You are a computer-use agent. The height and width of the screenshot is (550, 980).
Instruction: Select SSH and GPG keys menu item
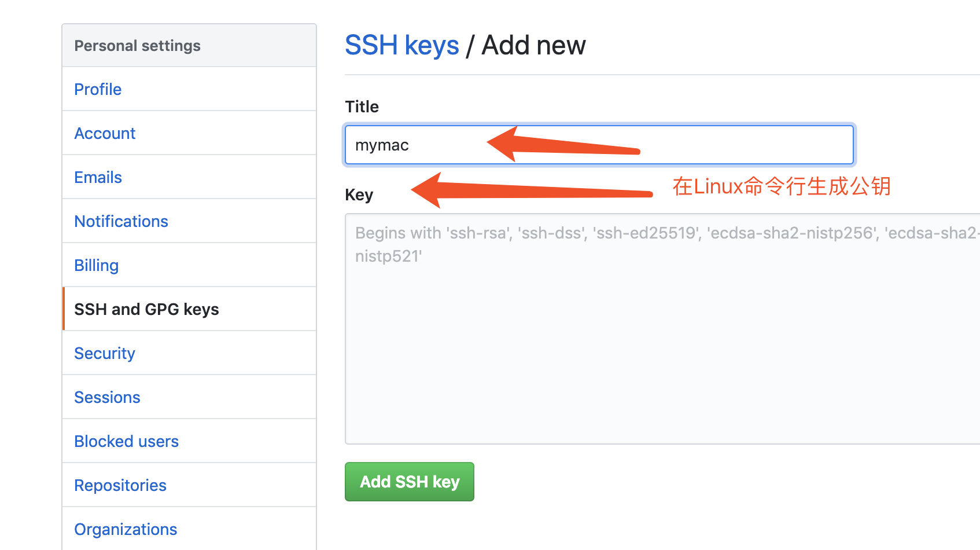146,309
